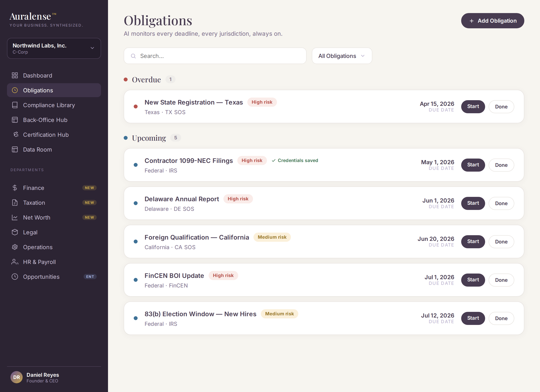Click the Federal · FinCEN subtitle

[x=166, y=286]
